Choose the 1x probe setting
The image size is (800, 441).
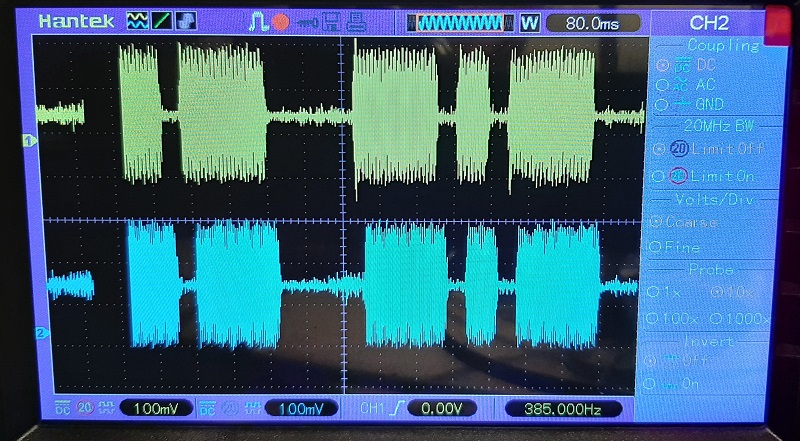(670, 291)
